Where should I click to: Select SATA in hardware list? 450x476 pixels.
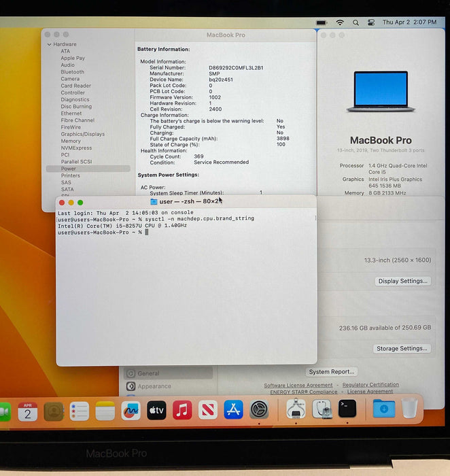coord(67,190)
